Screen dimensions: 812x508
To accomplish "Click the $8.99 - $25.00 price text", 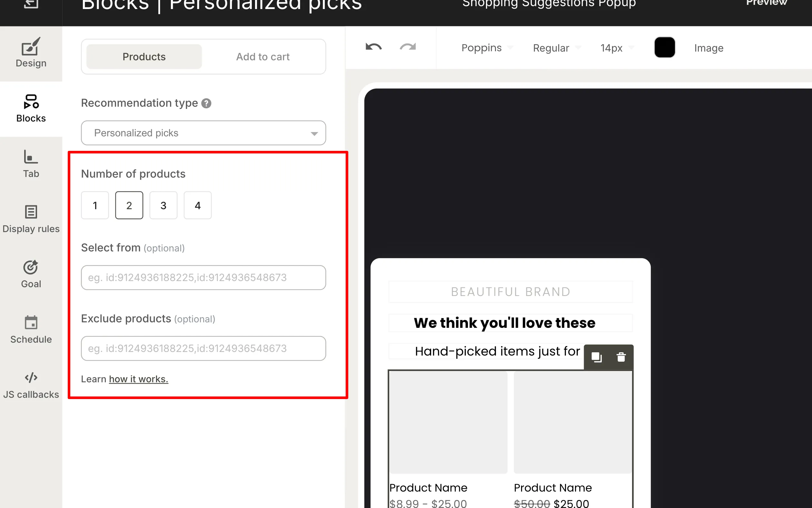I will pos(428,503).
